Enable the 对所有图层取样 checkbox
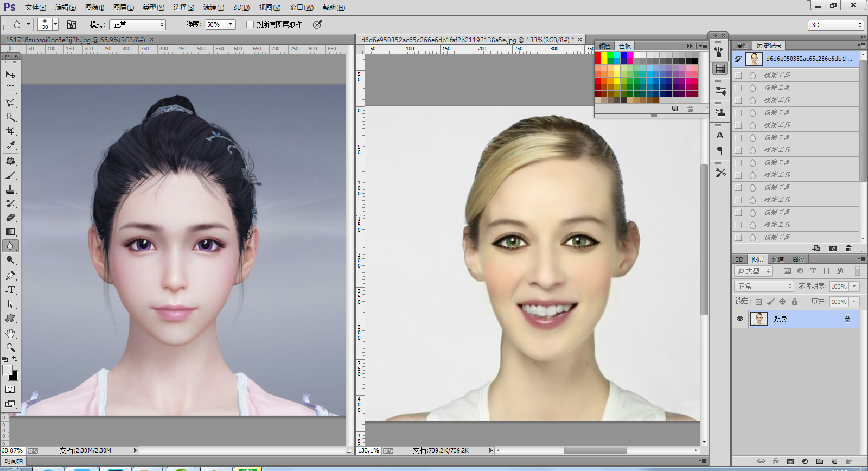Image resolution: width=868 pixels, height=471 pixels. click(250, 24)
